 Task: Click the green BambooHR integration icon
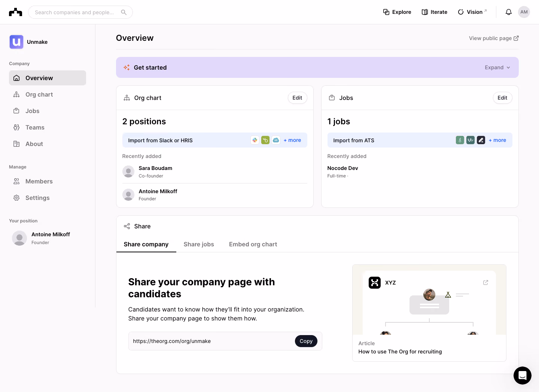(265, 140)
